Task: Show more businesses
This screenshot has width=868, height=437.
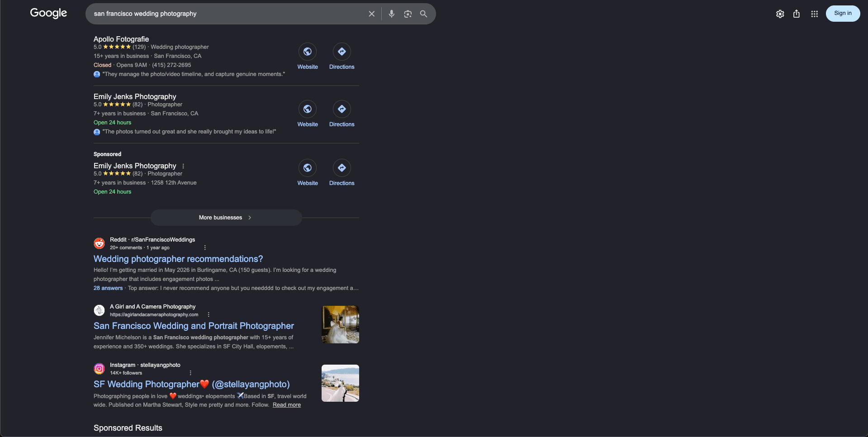Action: 226,218
